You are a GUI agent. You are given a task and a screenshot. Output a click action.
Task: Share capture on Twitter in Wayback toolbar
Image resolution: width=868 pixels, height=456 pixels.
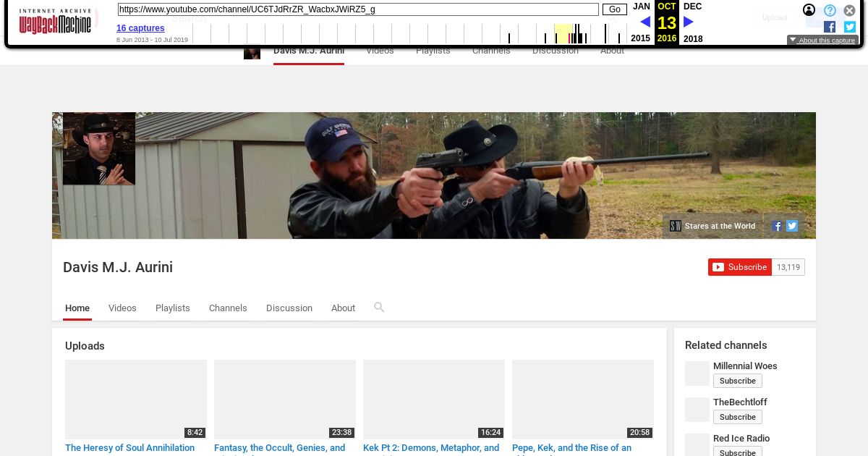(850, 27)
